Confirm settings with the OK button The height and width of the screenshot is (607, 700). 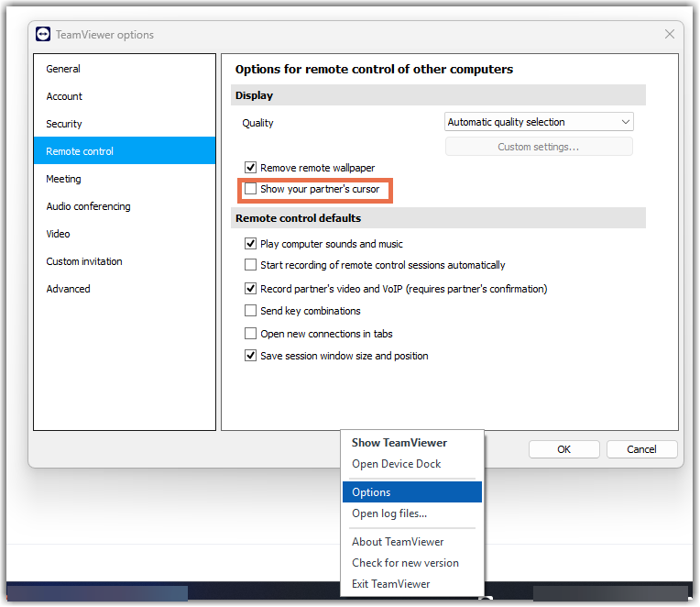pyautogui.click(x=563, y=449)
